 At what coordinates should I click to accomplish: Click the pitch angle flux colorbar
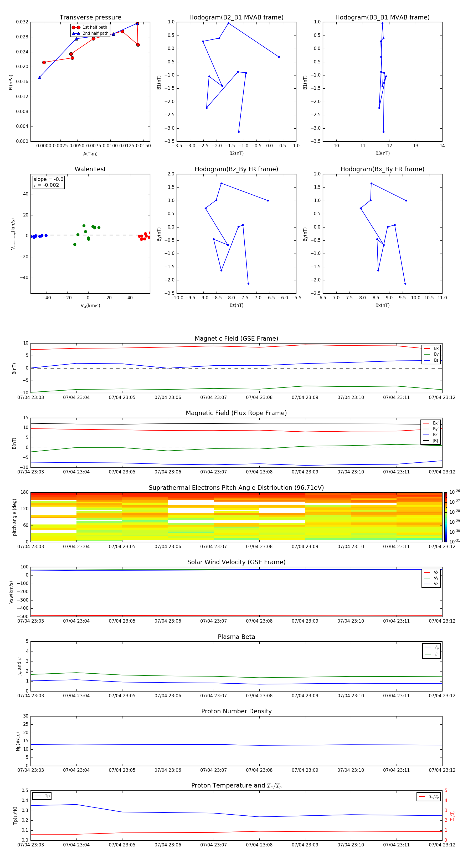pyautogui.click(x=446, y=517)
